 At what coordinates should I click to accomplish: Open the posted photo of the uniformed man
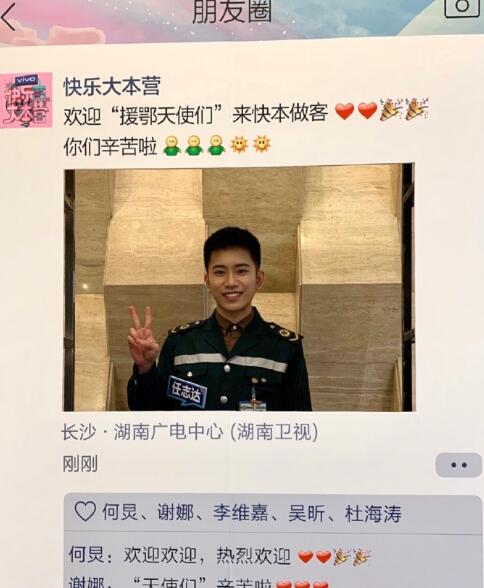239,287
